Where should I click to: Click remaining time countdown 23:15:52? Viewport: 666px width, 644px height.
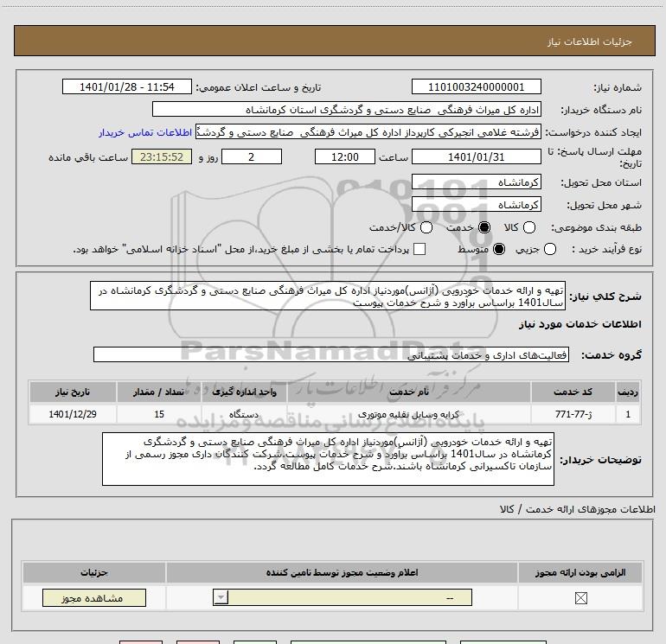coord(162,156)
